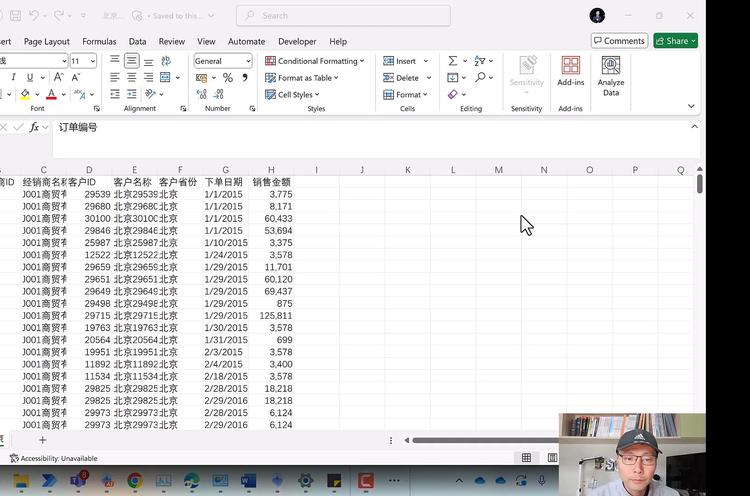This screenshot has height=496, width=750.
Task: Toggle center horizontal alignment
Action: click(132, 77)
